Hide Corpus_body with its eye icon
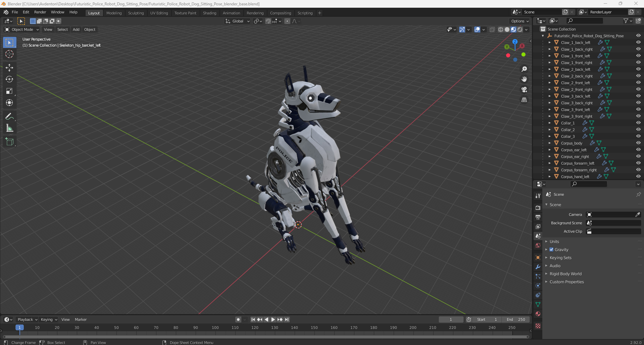 click(638, 143)
